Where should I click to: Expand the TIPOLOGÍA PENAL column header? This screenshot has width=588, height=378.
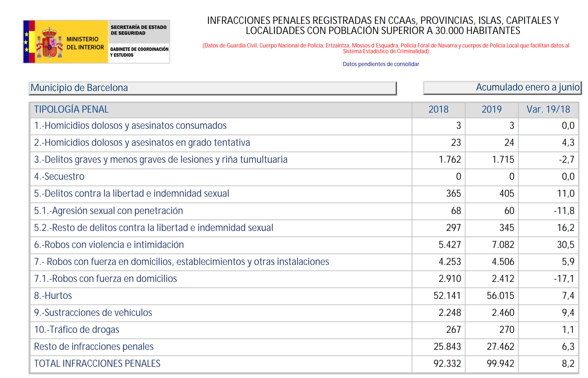click(x=71, y=109)
